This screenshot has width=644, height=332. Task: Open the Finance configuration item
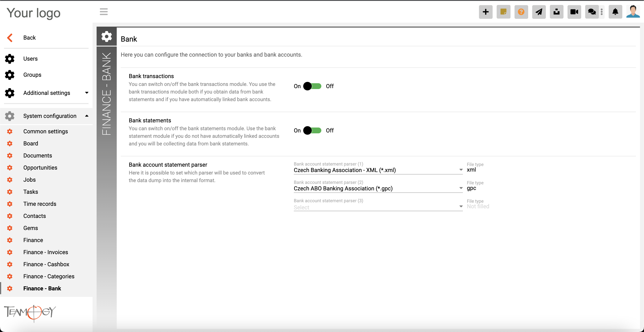(x=33, y=240)
